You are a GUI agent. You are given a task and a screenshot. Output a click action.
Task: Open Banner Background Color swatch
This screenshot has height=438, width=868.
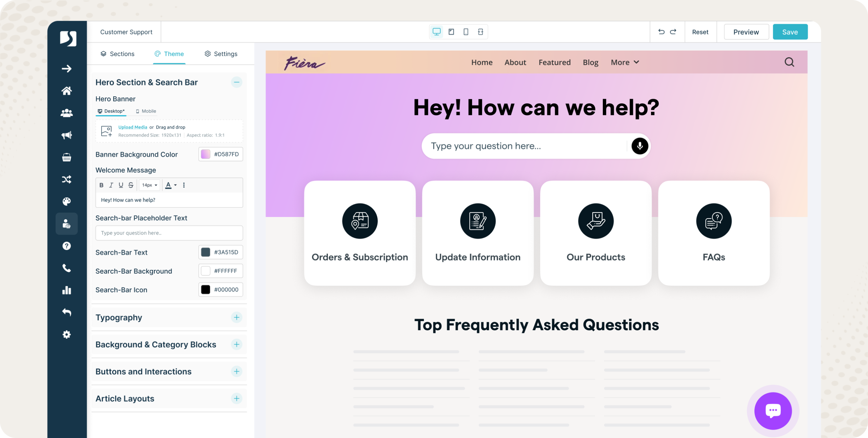[x=206, y=154]
